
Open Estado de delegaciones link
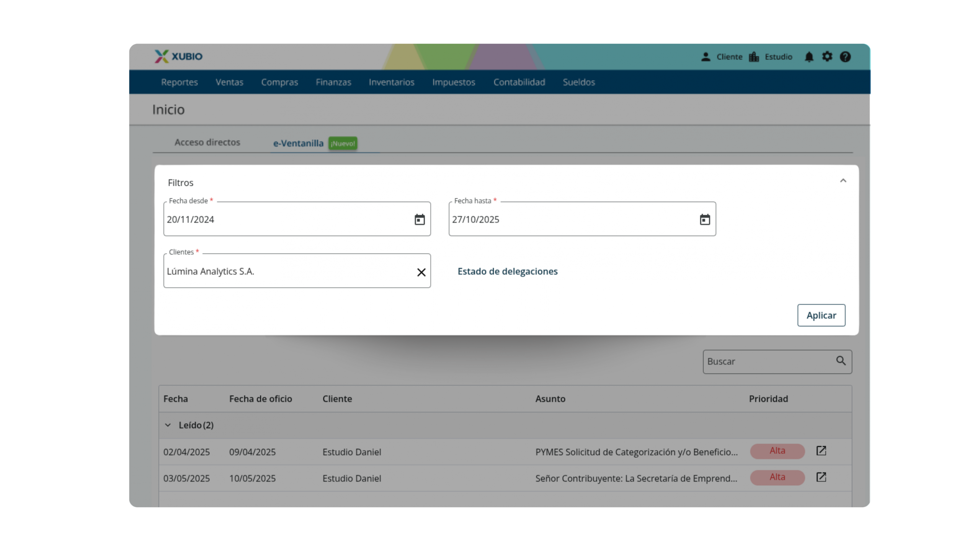[507, 271]
